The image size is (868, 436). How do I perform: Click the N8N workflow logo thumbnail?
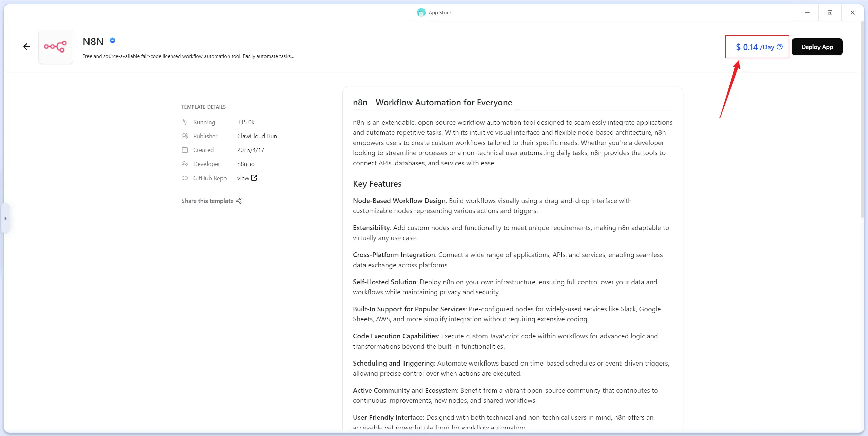coord(56,47)
